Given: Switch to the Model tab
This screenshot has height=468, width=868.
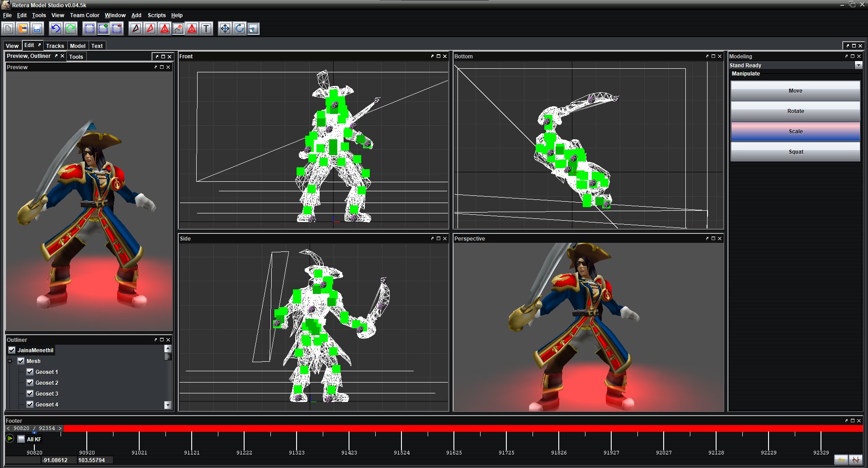Looking at the screenshot, I should click(78, 46).
